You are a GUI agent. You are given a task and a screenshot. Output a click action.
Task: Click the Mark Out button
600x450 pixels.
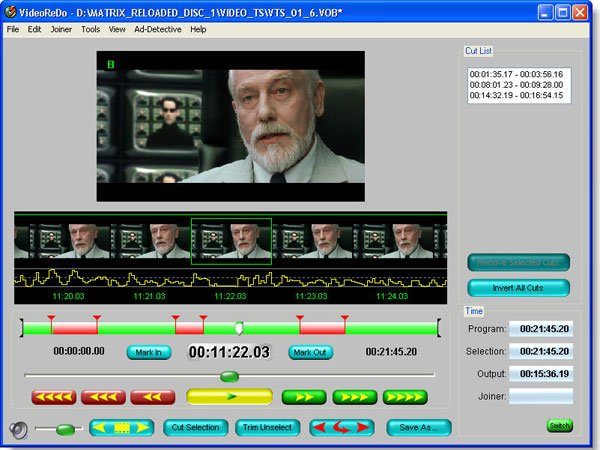pos(310,352)
